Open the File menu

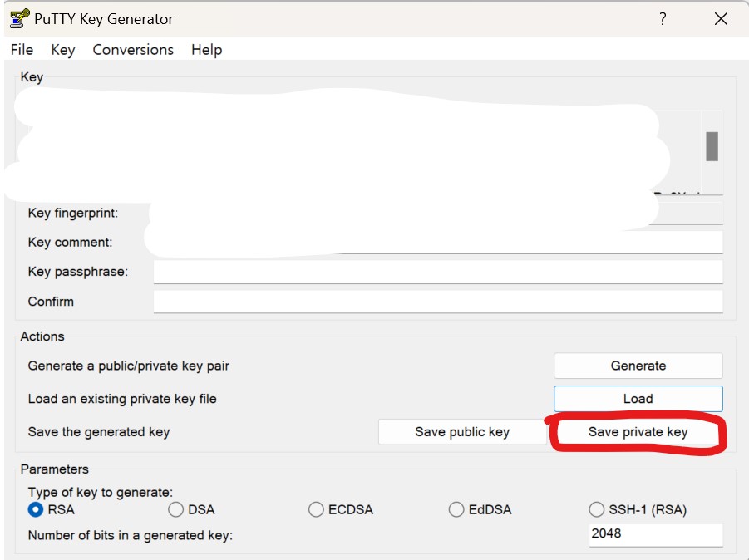point(22,50)
